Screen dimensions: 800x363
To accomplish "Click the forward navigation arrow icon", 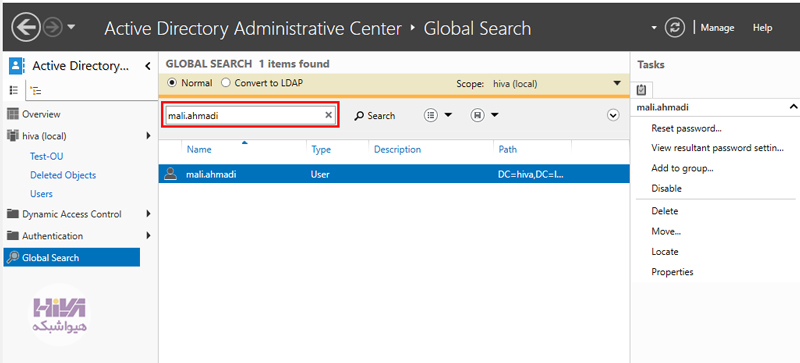I will (53, 27).
